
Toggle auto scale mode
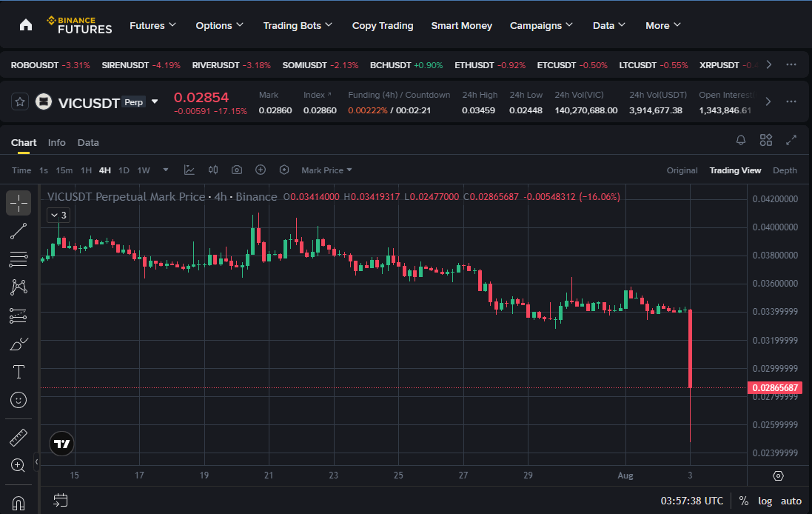[791, 501]
